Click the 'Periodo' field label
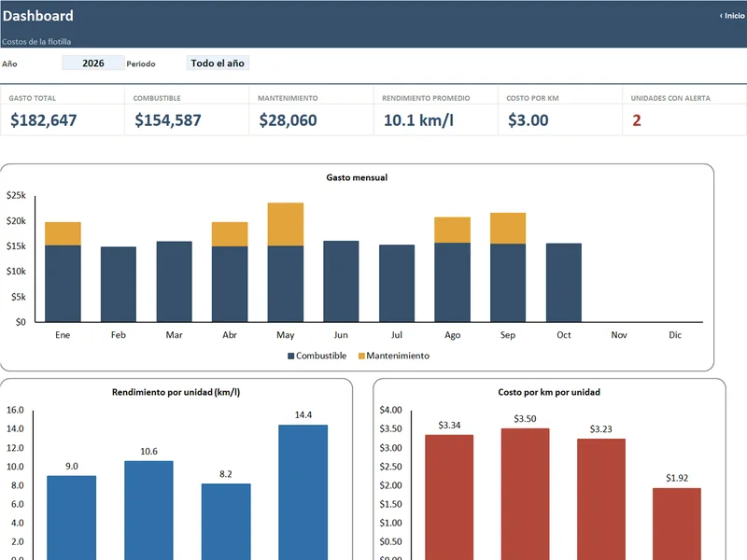The image size is (747, 560). pos(141,63)
